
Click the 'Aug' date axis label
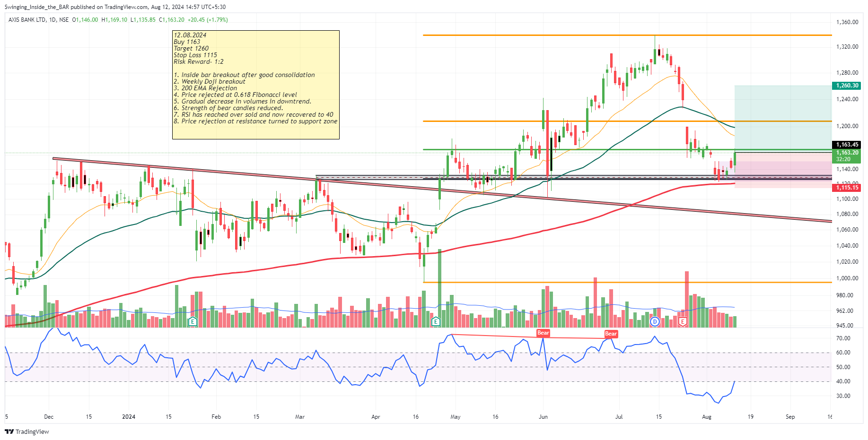point(707,417)
